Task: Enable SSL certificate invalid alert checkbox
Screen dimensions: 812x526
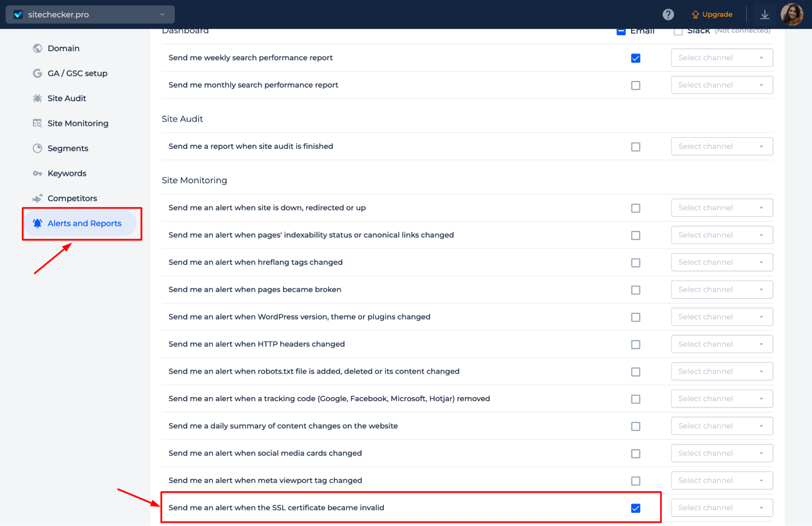Action: pos(636,508)
